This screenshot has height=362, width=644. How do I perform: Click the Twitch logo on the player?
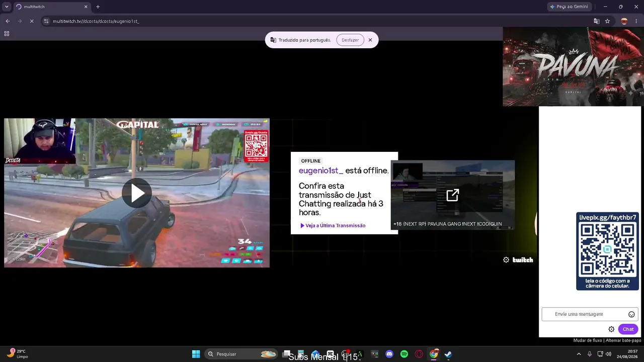click(523, 260)
